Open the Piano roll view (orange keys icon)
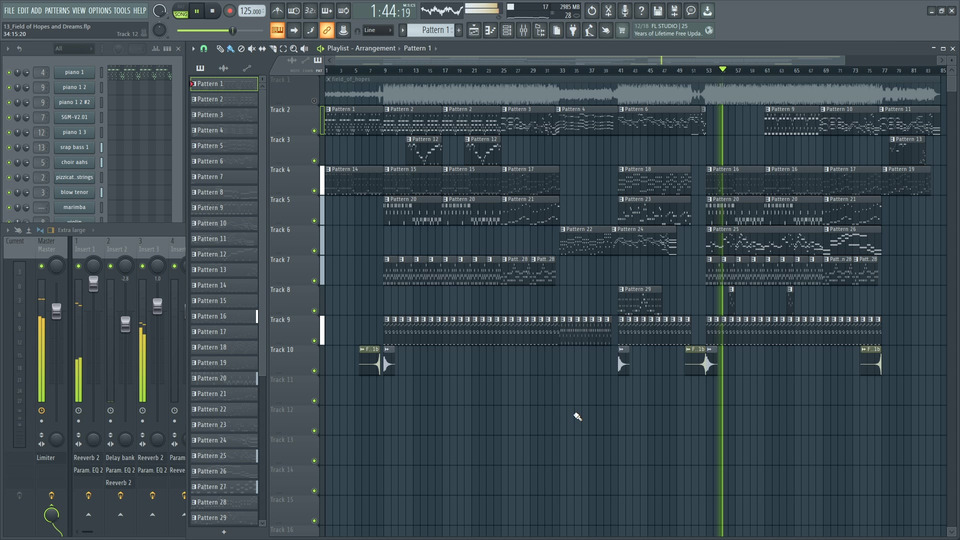This screenshot has height=540, width=960. (277, 30)
